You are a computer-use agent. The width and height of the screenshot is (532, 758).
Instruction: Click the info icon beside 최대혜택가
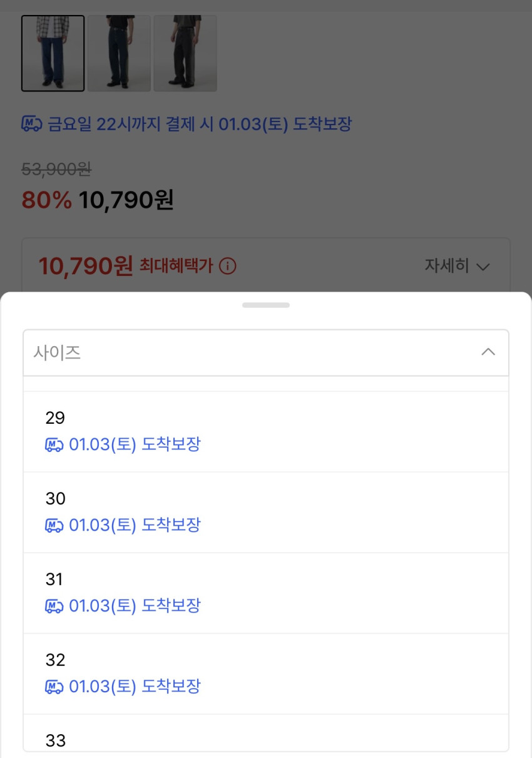(228, 267)
